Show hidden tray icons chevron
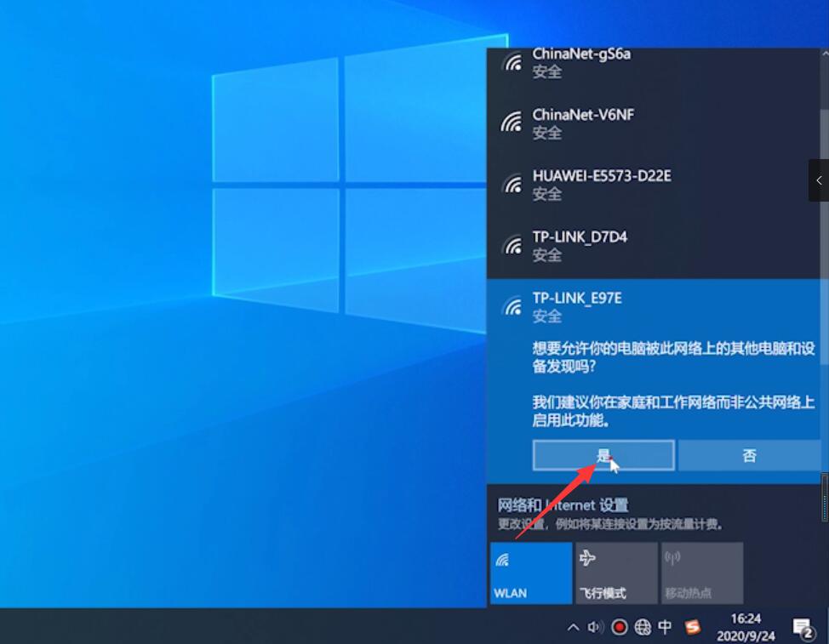 click(573, 627)
